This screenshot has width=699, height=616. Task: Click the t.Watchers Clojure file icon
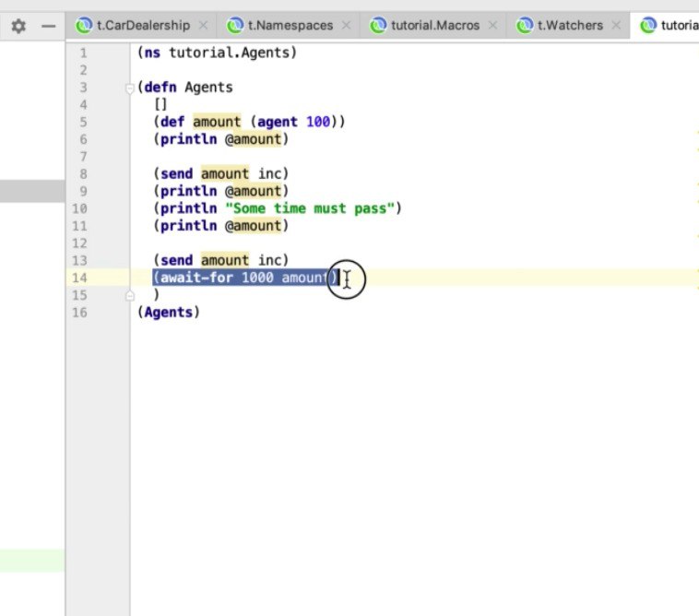pyautogui.click(x=524, y=26)
